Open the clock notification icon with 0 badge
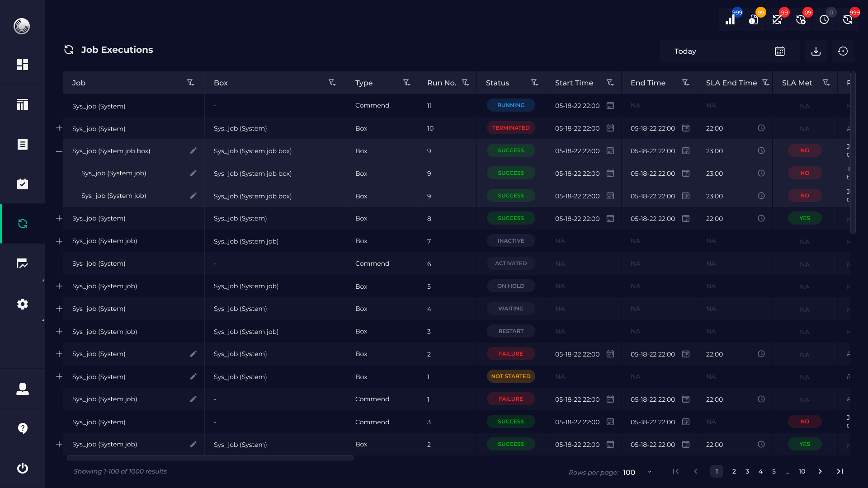Image resolution: width=868 pixels, height=488 pixels. pyautogui.click(x=825, y=19)
